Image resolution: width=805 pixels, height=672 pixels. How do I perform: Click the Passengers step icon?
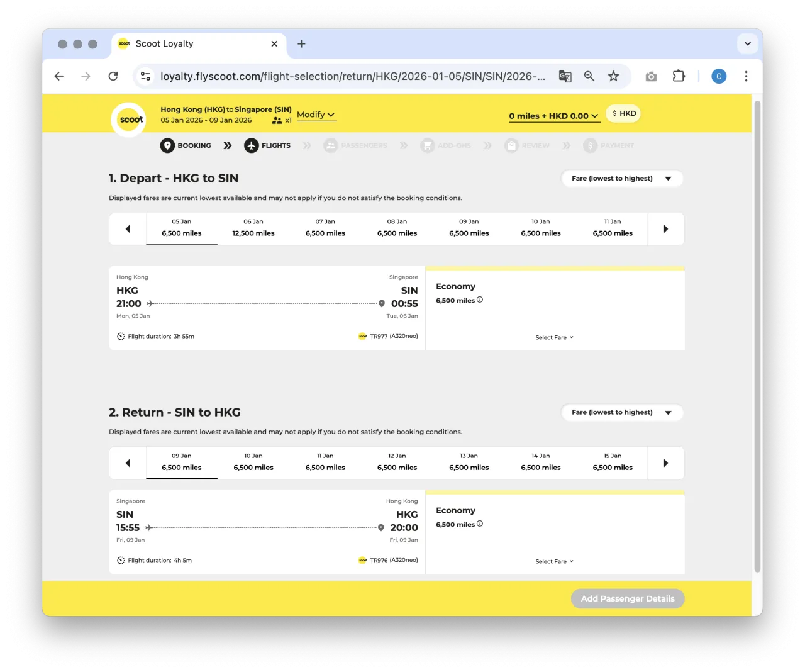[x=331, y=145]
